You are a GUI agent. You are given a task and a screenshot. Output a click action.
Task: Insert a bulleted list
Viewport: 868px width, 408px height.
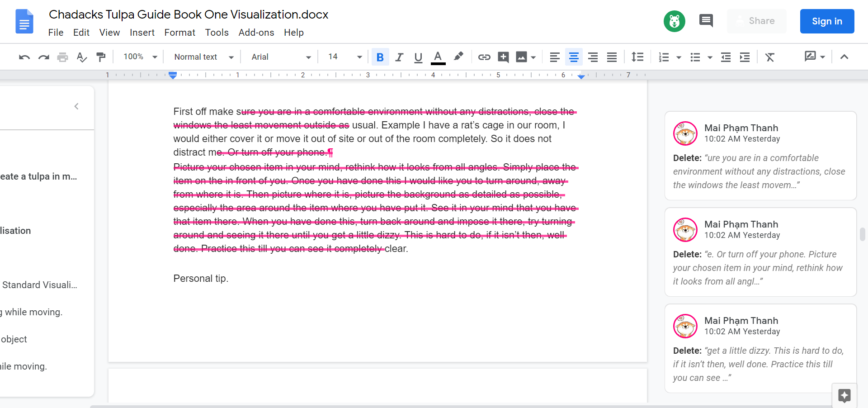pyautogui.click(x=695, y=57)
